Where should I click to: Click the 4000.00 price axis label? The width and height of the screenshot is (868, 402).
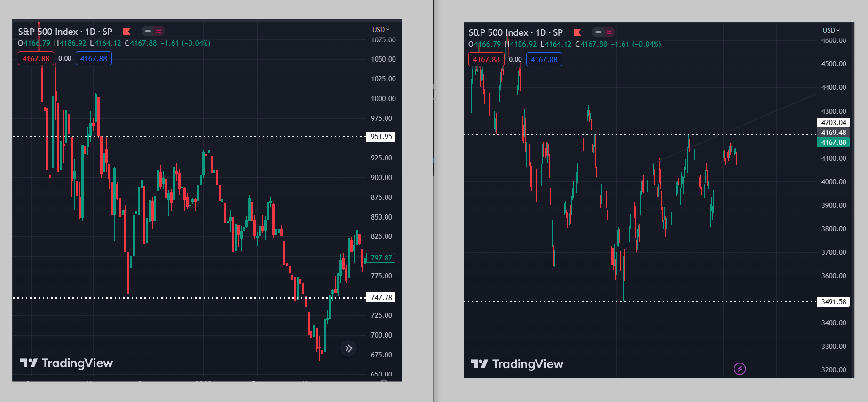(x=834, y=182)
